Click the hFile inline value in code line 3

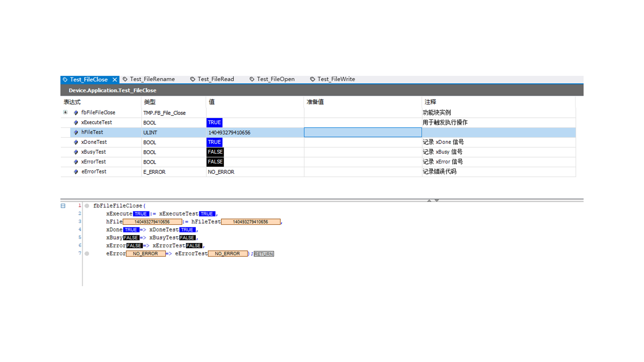152,222
